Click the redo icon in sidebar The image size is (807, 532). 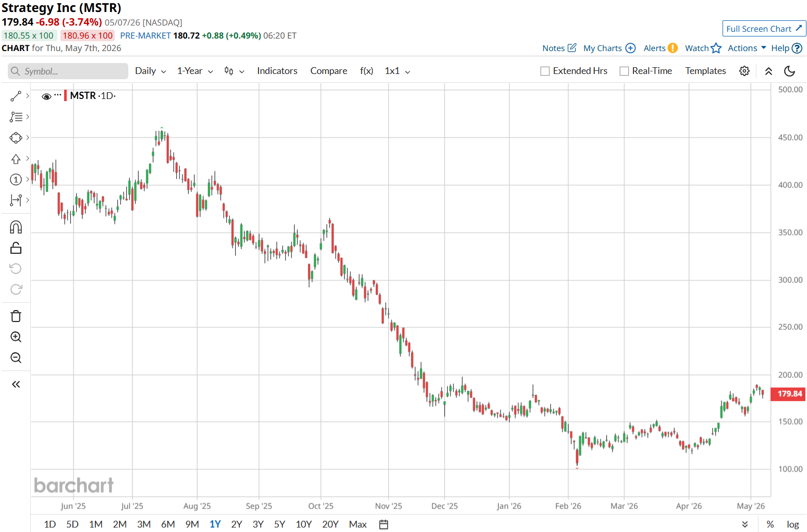pyautogui.click(x=16, y=290)
